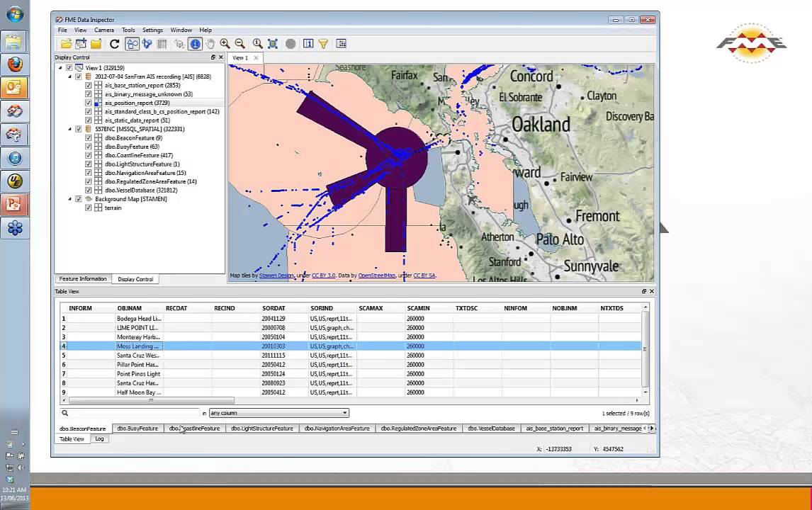Collapse the SanFran AIS recording dataset

click(x=70, y=76)
